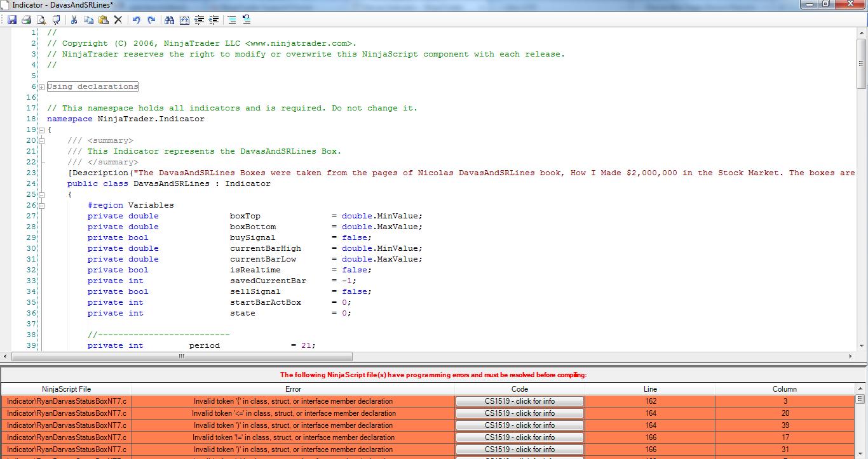The width and height of the screenshot is (868, 459).
Task: Collapse the summary comment at line 20
Action: 41,141
